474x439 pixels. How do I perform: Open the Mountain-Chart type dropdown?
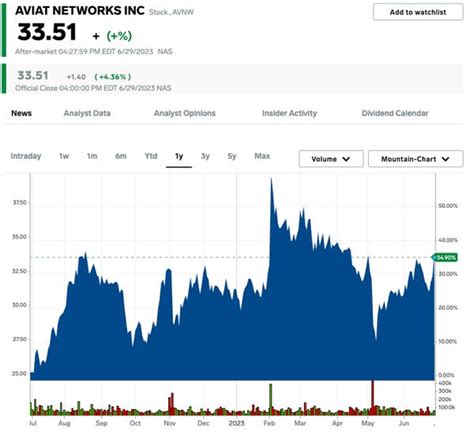point(416,159)
